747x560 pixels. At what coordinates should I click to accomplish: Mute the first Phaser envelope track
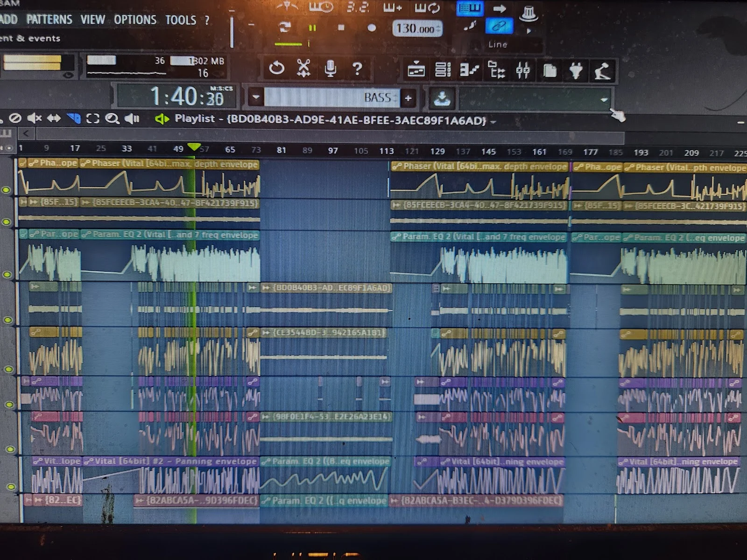[x=6, y=190]
